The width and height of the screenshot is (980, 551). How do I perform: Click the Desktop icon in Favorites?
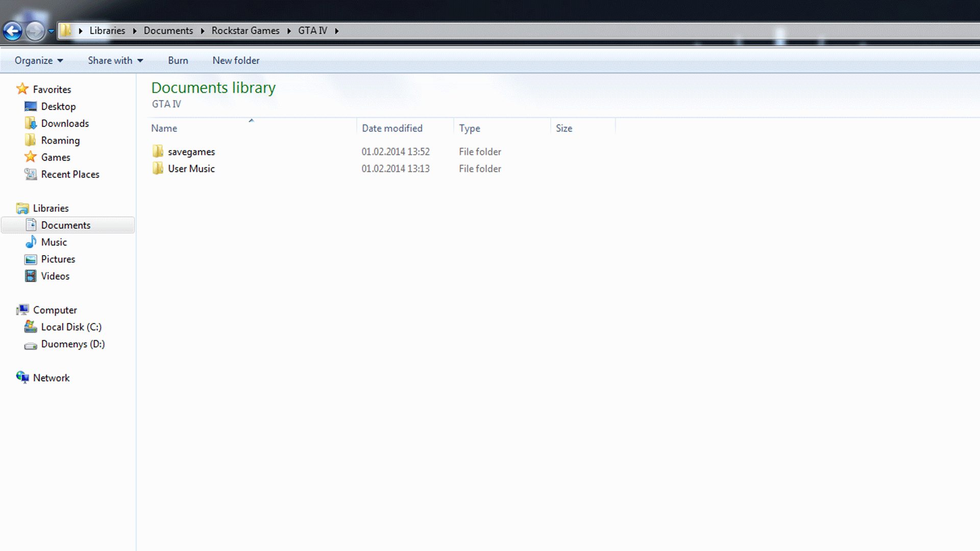pos(31,106)
